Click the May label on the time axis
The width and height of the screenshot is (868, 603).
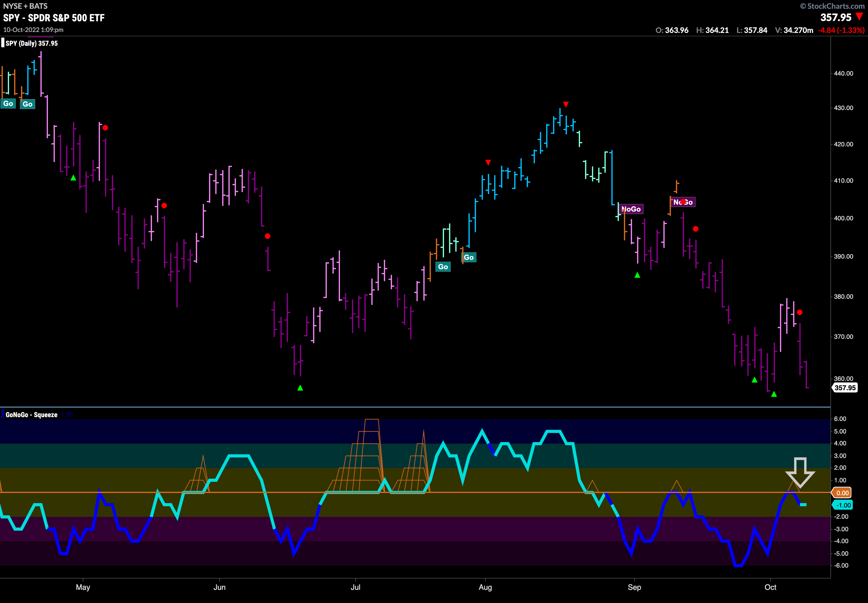(x=83, y=587)
